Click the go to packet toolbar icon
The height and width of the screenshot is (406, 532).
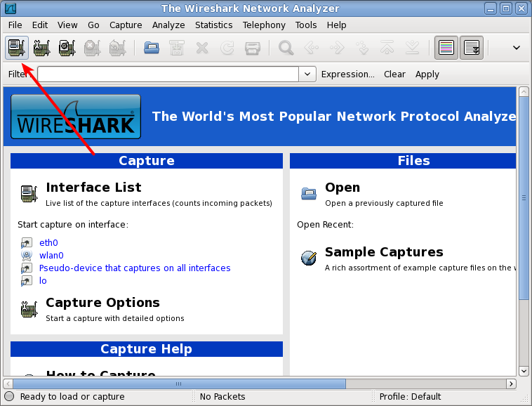[x=362, y=48]
